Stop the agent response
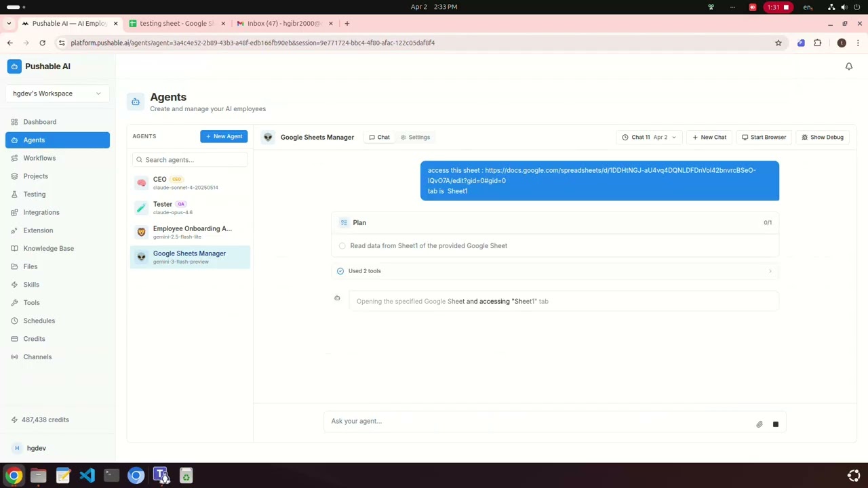Image resolution: width=868 pixels, height=488 pixels. click(776, 424)
